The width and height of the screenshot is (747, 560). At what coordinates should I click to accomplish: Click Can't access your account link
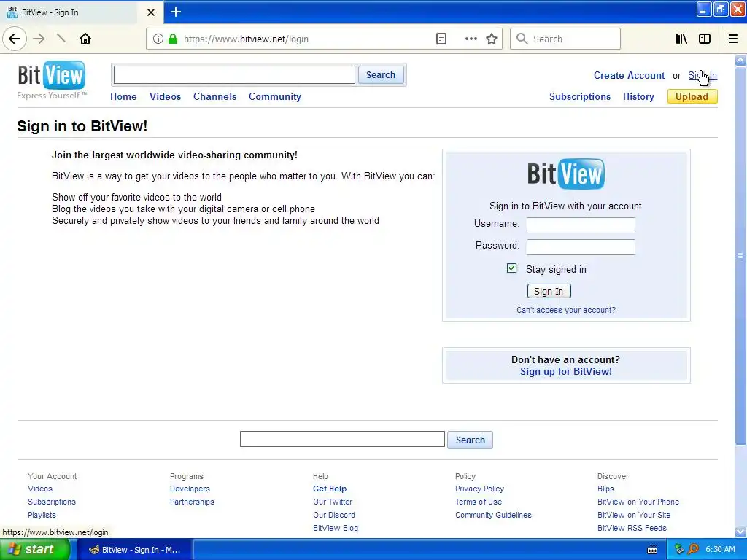[566, 310]
